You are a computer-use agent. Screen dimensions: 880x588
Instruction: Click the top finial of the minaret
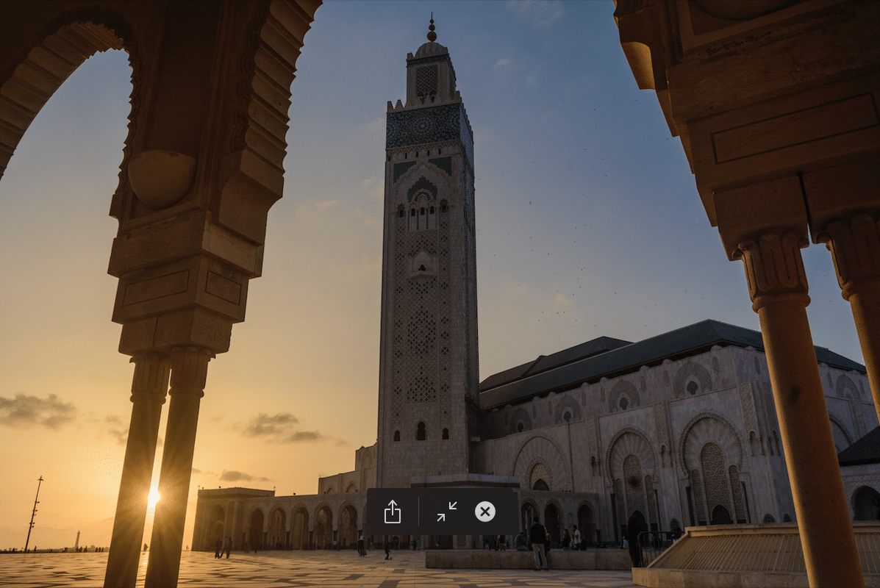432,29
